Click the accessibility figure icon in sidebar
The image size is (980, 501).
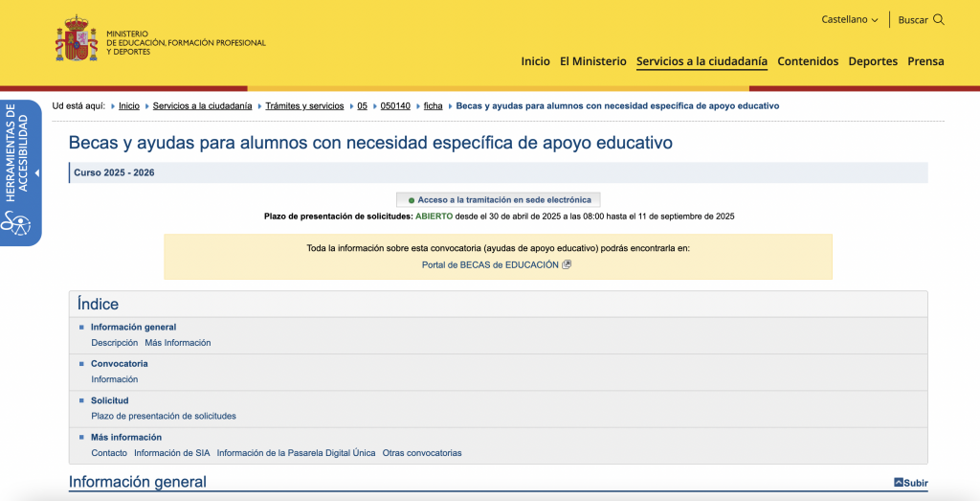click(16, 224)
